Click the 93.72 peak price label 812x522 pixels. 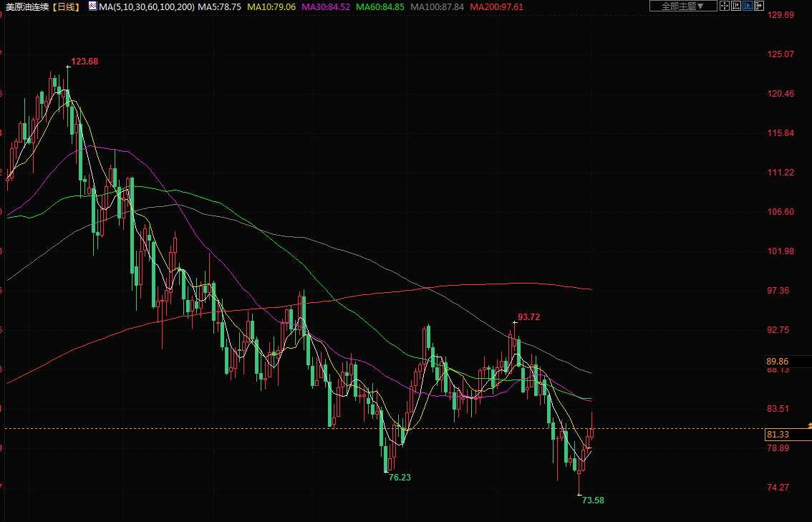click(x=528, y=316)
